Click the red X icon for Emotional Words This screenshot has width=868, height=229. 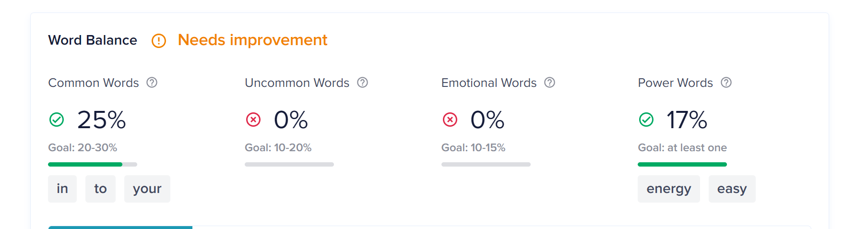pos(450,120)
